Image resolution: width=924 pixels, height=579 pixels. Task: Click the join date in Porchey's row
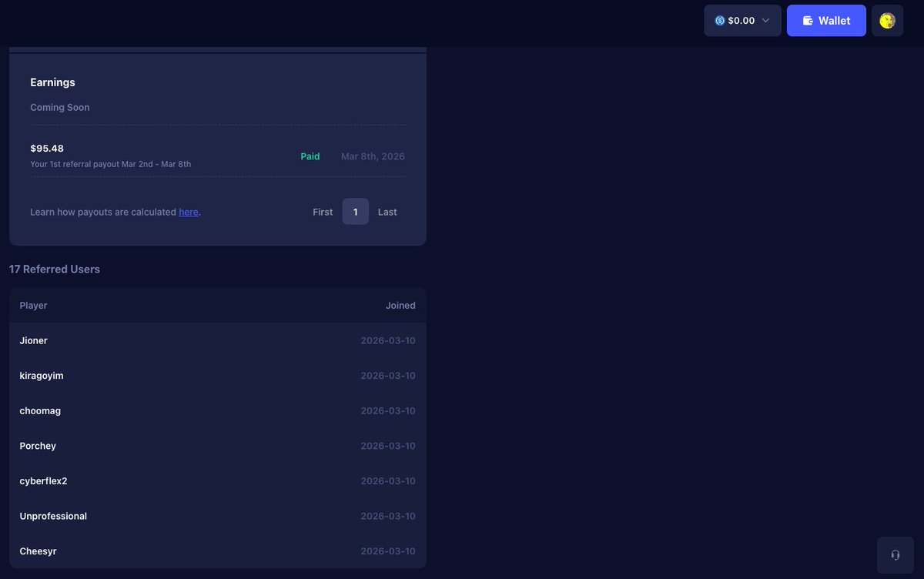[388, 446]
